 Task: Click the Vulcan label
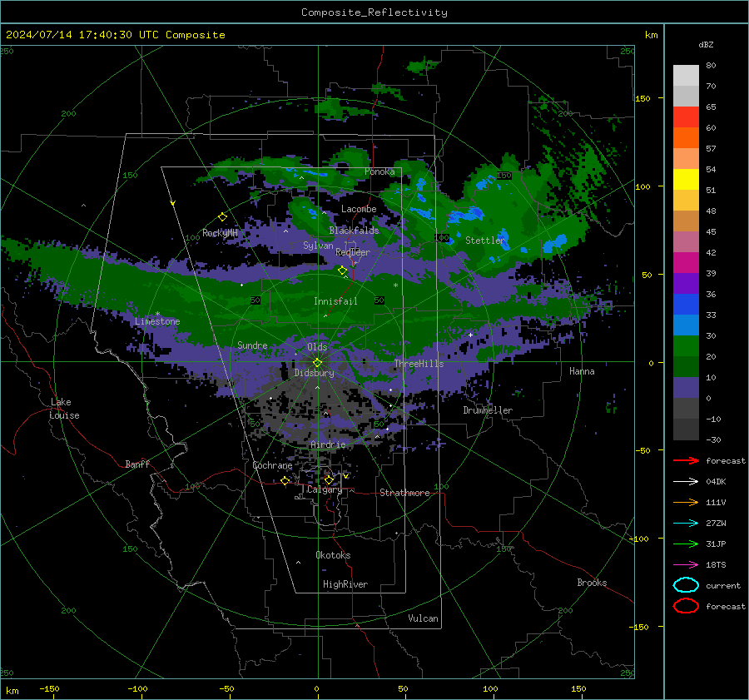424,618
